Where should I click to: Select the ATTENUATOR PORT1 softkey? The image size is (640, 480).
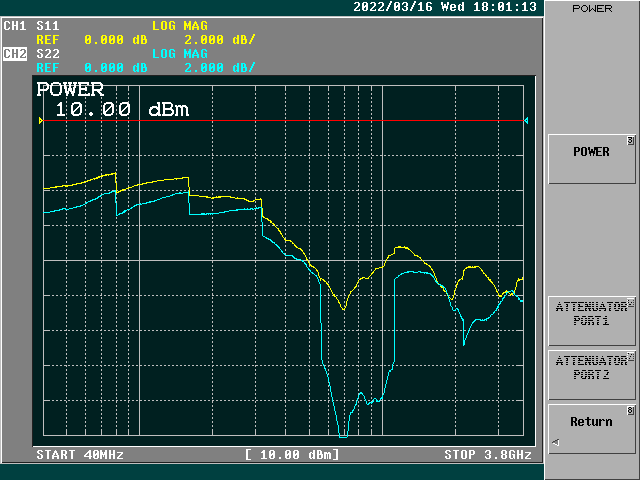pos(591,321)
